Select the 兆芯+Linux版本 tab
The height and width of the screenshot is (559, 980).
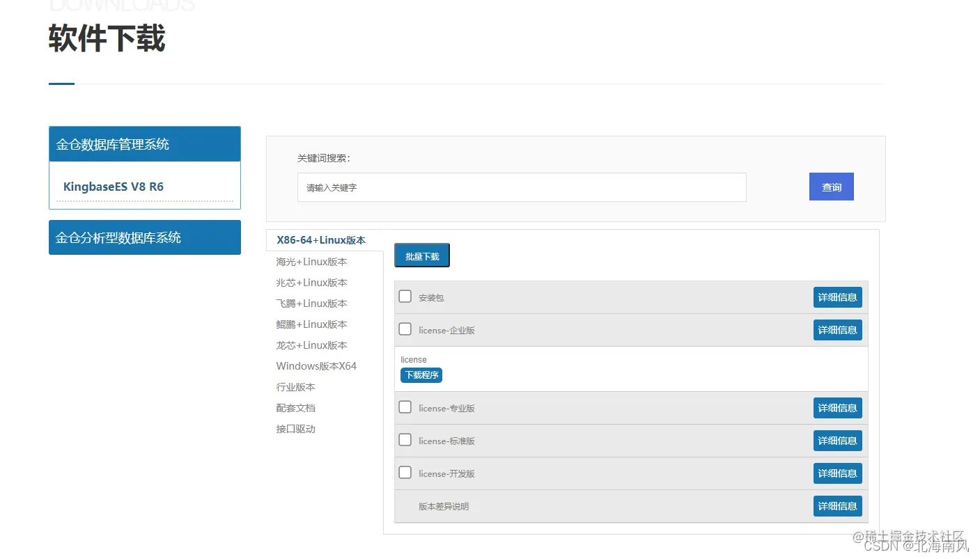click(x=311, y=283)
